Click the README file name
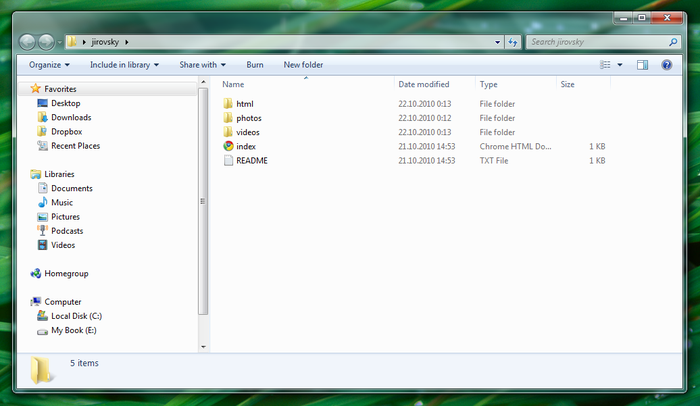The width and height of the screenshot is (700, 406). 252,161
